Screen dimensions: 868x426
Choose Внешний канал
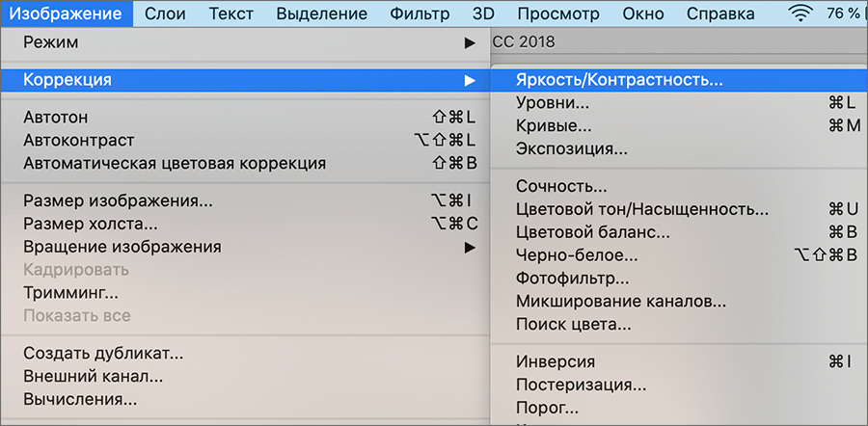[245, 376]
